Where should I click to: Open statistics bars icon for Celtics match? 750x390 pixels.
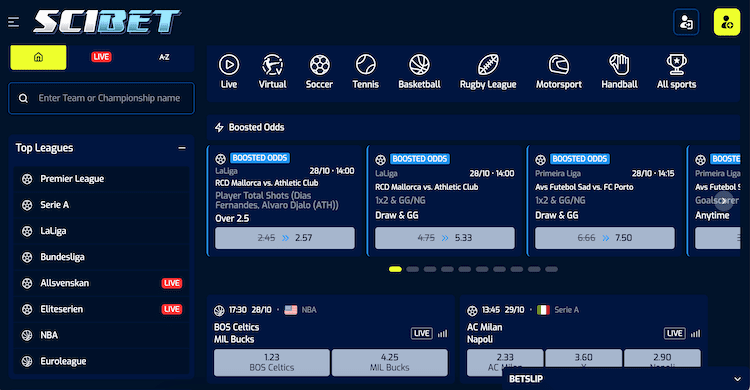tap(442, 334)
